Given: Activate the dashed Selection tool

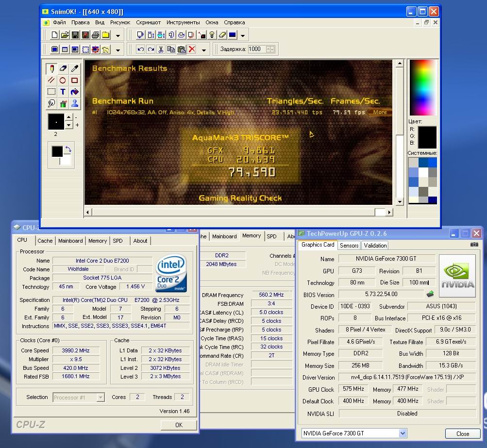Looking at the screenshot, I should [x=51, y=92].
